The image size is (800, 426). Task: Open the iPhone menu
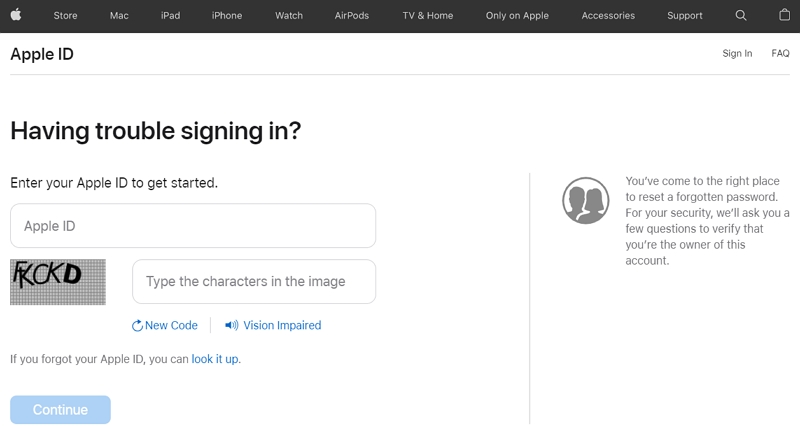coord(227,15)
